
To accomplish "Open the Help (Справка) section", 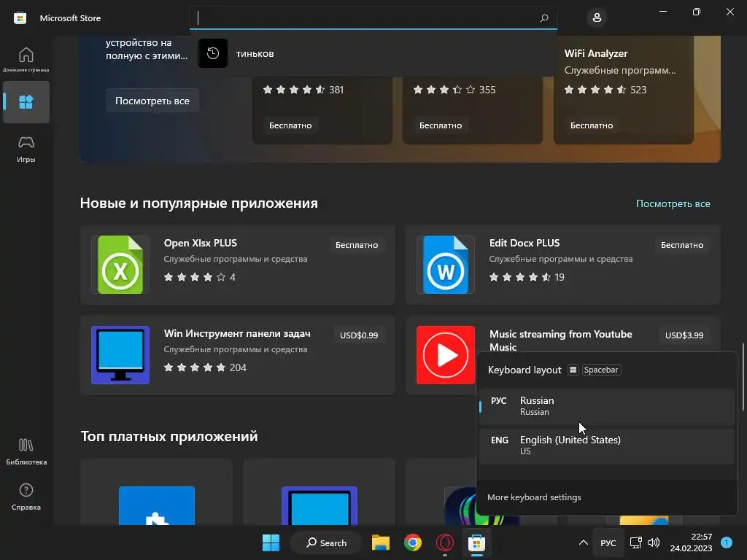I will tap(26, 497).
